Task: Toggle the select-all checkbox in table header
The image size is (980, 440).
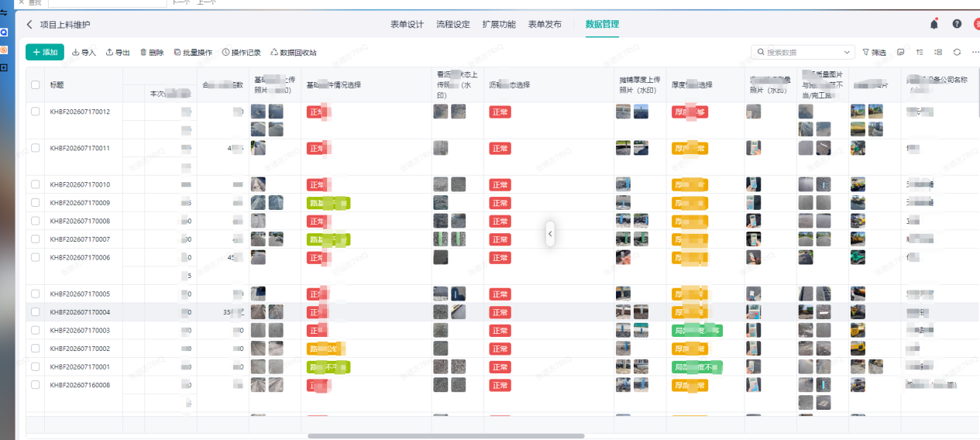Action: pos(36,85)
